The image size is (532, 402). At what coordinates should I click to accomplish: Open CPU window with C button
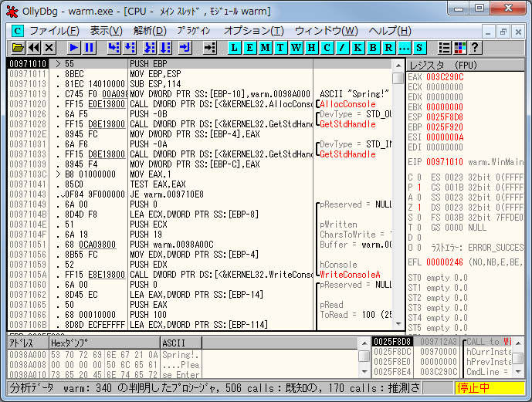pos(327,48)
